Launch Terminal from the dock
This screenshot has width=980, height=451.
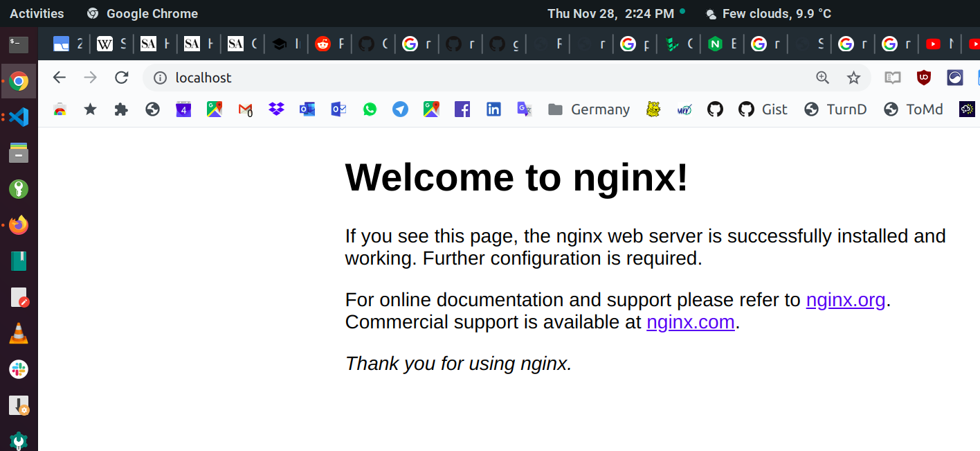pos(19,44)
